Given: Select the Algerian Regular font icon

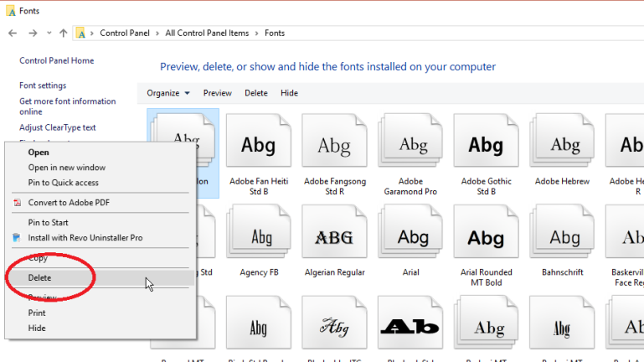Looking at the screenshot, I should click(334, 232).
